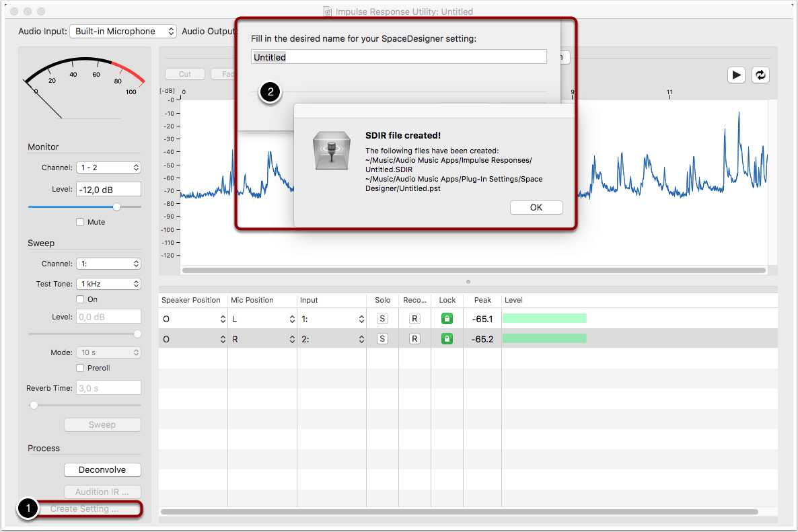Open the Sweep Channel dropdown
This screenshot has height=532, width=798.
click(x=109, y=264)
